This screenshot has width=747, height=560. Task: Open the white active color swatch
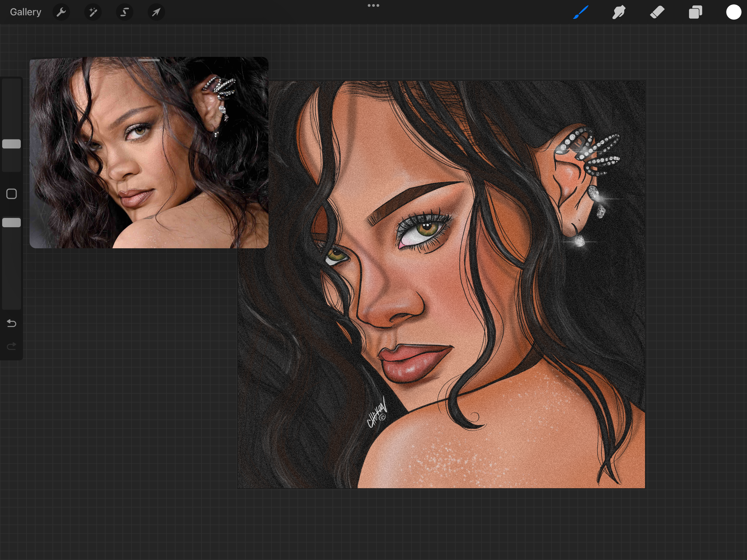(x=734, y=13)
